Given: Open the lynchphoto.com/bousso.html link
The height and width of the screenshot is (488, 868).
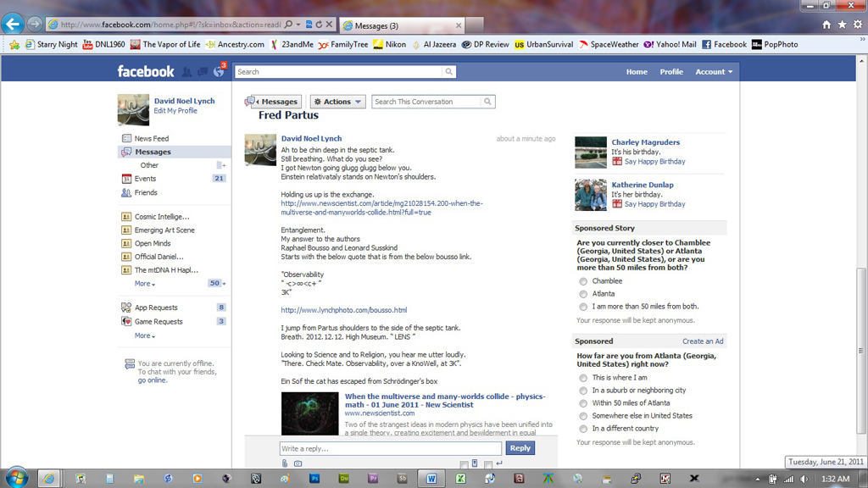Looking at the screenshot, I should point(344,310).
